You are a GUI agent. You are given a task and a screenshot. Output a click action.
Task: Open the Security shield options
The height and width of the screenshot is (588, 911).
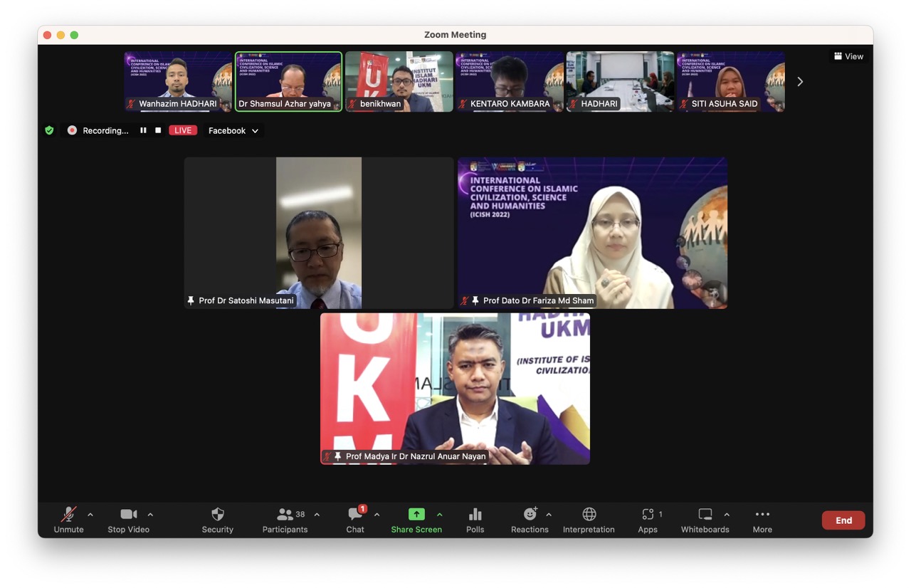[x=218, y=520]
